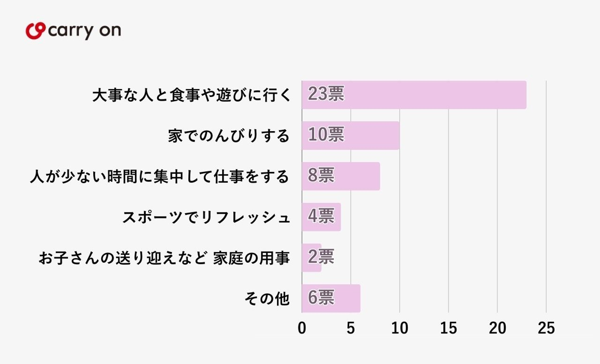The image size is (600, 364).
Task: Click label お子さんの送り迎えなど 家庭の用事
Action: click(x=164, y=258)
